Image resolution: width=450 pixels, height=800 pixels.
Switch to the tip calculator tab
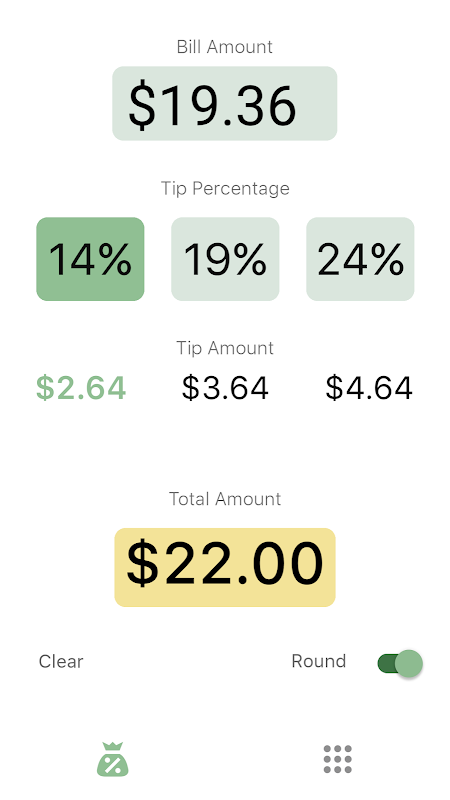click(x=112, y=759)
